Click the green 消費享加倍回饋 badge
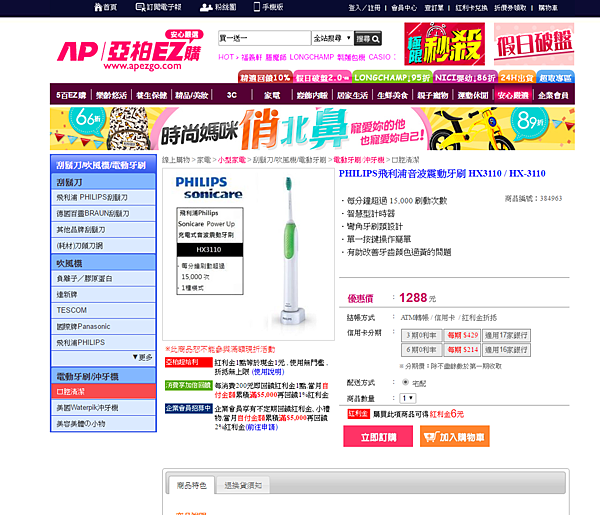600x515 pixels. tap(189, 385)
